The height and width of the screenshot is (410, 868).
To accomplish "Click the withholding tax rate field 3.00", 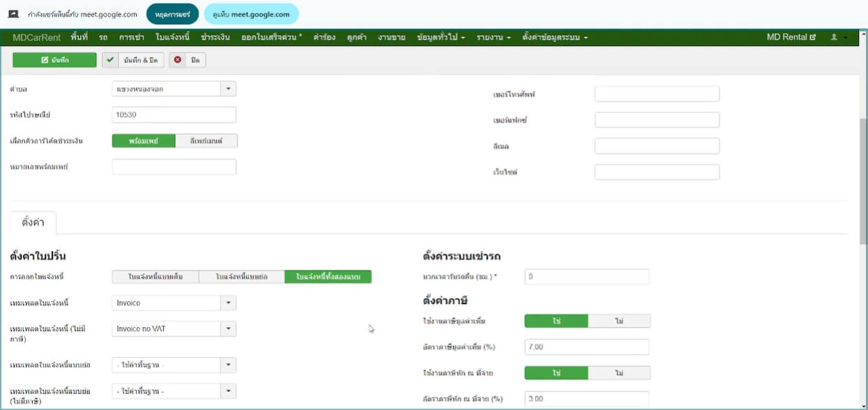I will tap(587, 399).
